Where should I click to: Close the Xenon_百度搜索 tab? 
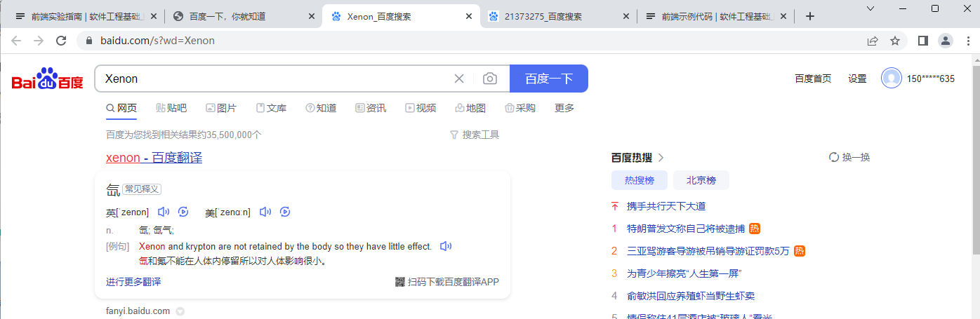tap(469, 16)
